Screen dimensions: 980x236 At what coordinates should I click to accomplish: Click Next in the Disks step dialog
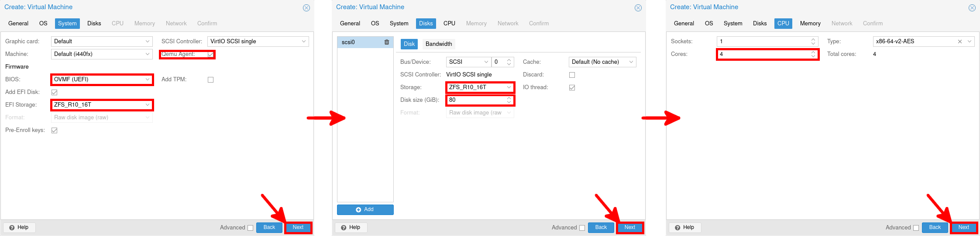(629, 227)
